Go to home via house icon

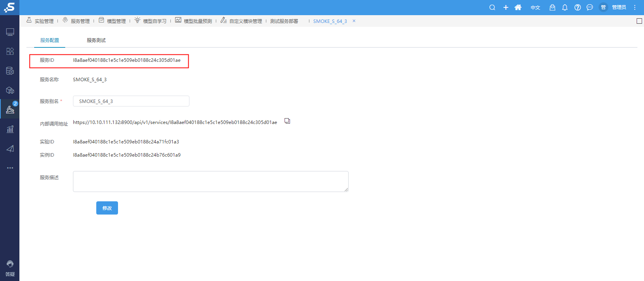[x=518, y=7]
